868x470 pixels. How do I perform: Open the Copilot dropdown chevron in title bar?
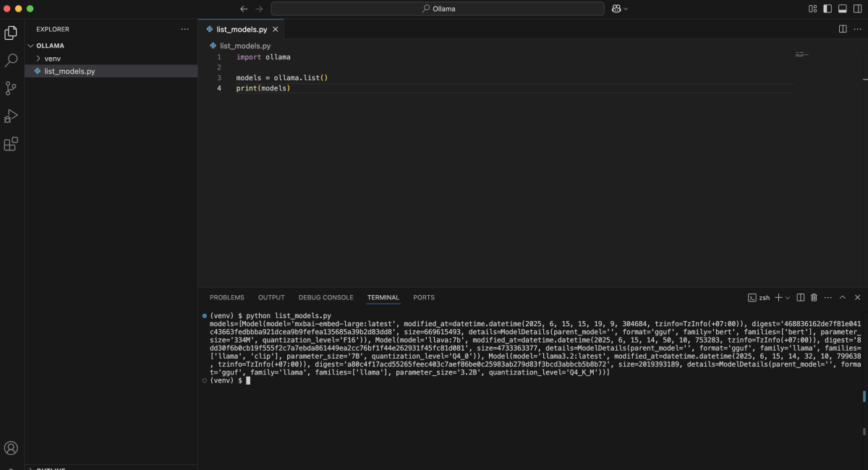(626, 9)
